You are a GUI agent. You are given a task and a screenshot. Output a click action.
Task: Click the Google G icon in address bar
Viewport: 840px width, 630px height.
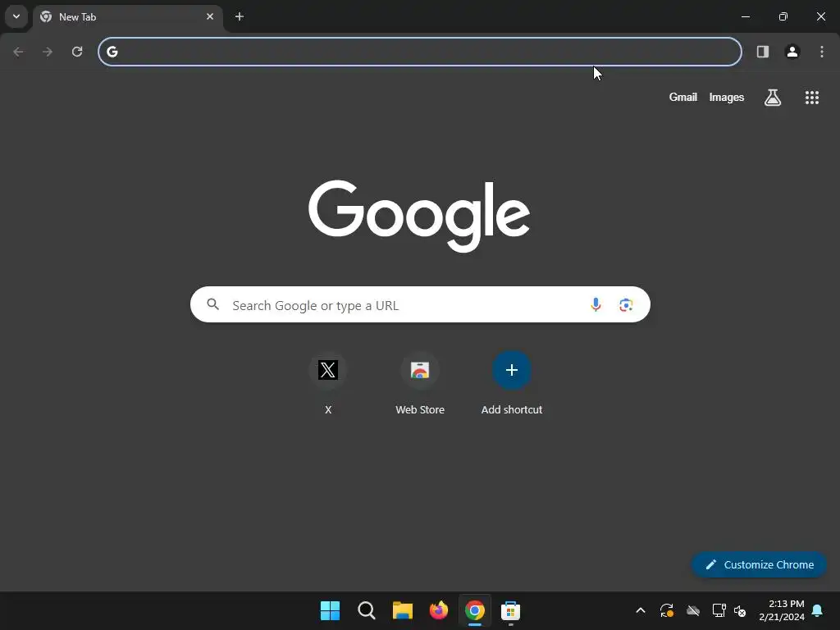(x=112, y=52)
